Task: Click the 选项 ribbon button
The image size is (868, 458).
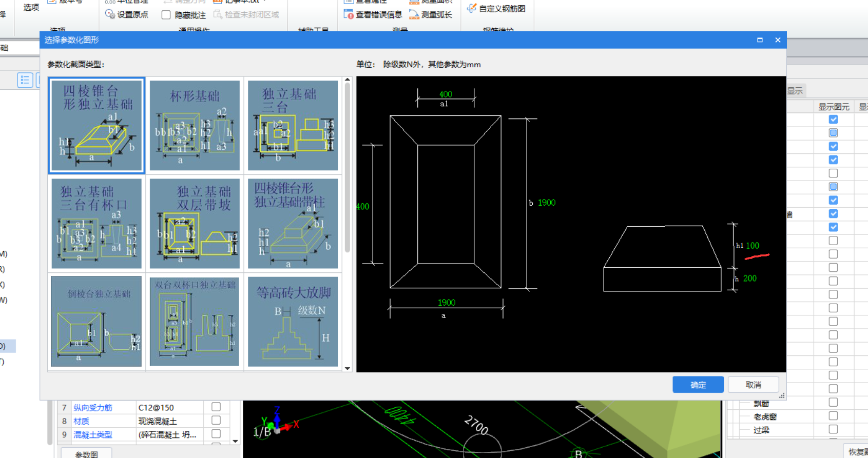Action: point(31,7)
